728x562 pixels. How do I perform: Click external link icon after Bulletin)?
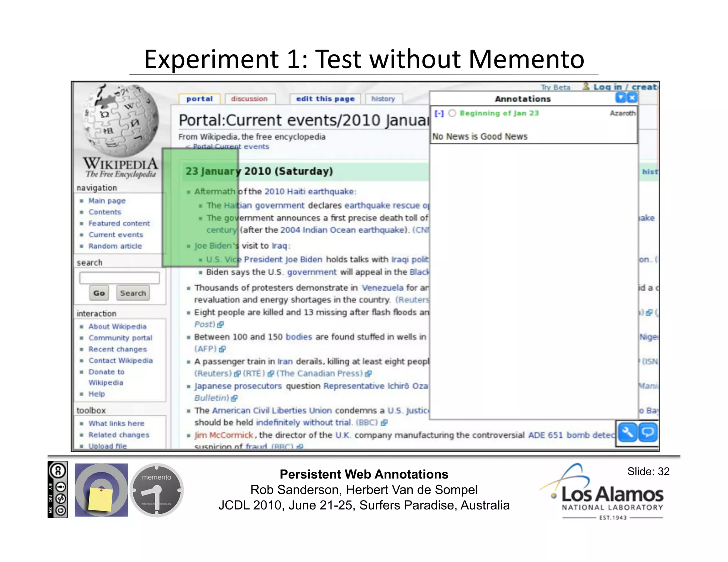point(234,398)
